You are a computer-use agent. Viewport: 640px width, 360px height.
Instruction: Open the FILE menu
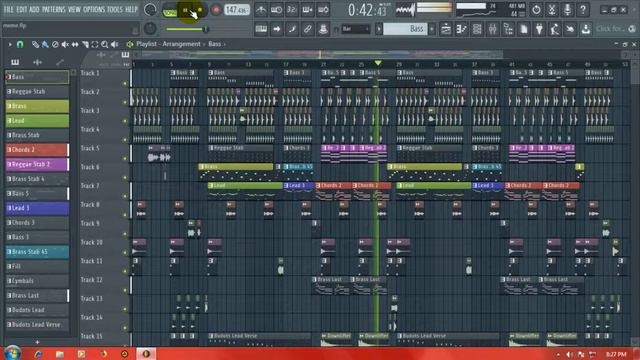[8, 9]
